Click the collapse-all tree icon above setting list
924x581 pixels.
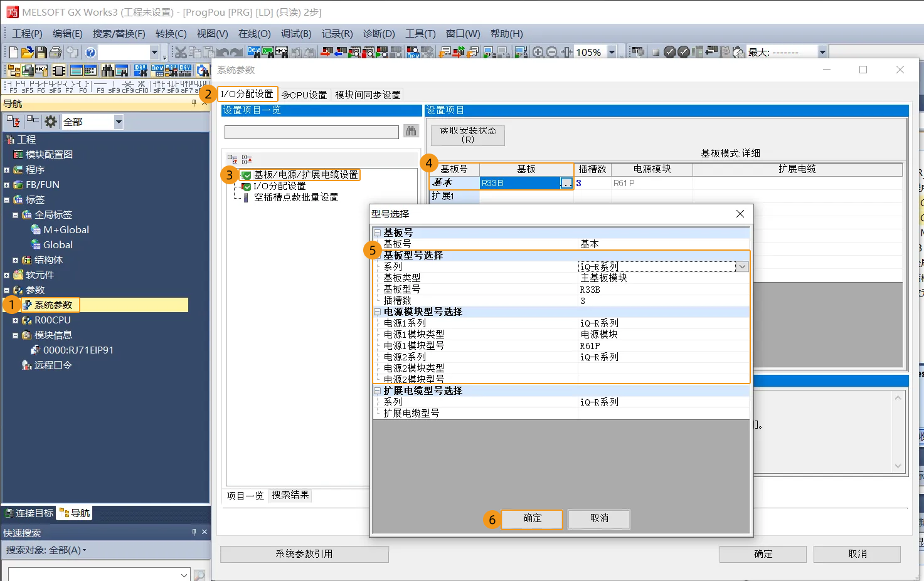click(247, 159)
